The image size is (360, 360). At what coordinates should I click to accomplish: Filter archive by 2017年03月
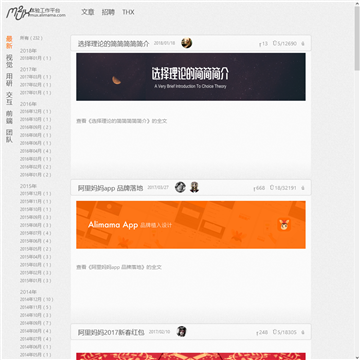coord(35,77)
